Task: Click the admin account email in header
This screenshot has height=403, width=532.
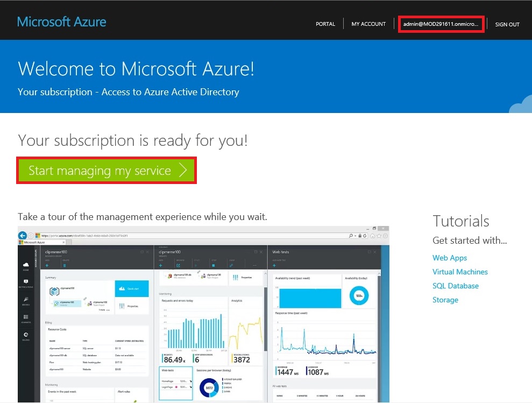Action: coord(441,24)
